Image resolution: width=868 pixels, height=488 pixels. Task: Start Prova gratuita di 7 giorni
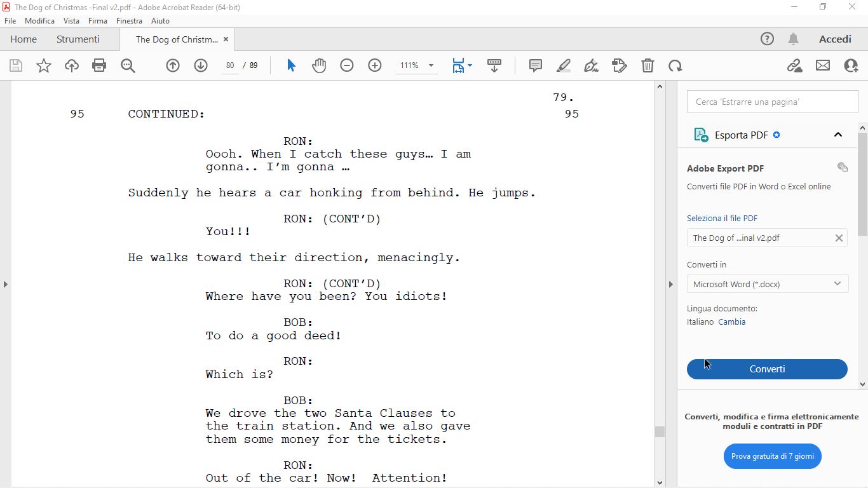(773, 456)
